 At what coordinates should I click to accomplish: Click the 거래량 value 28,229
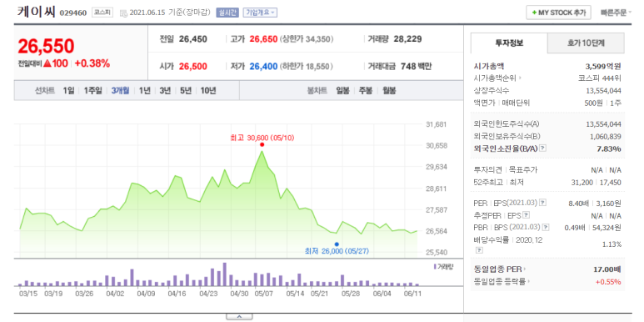click(407, 39)
